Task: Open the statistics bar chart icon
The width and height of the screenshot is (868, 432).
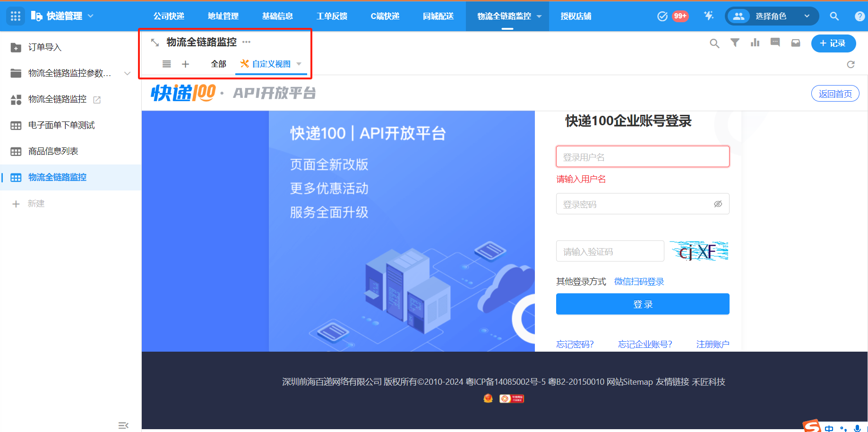Action: tap(755, 43)
